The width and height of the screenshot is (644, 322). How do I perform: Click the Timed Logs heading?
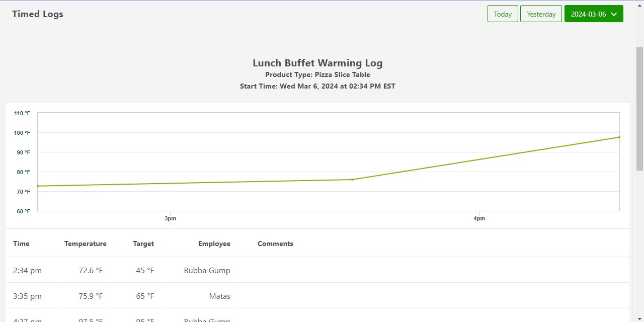pos(38,14)
